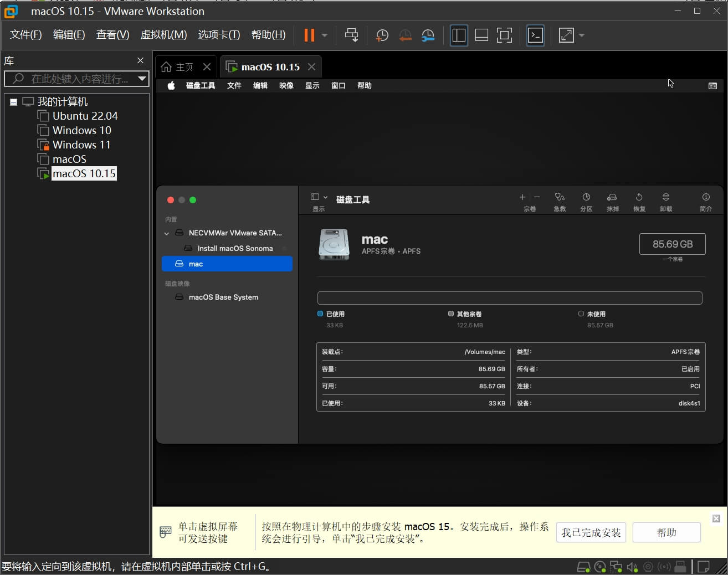Open the Apple menu in the guest
The image size is (728, 575).
[171, 85]
